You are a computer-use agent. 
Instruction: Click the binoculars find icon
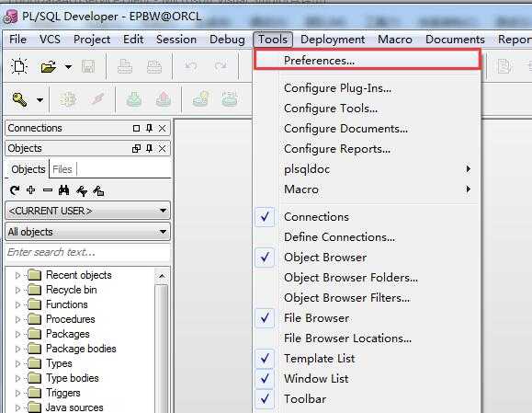(63, 190)
